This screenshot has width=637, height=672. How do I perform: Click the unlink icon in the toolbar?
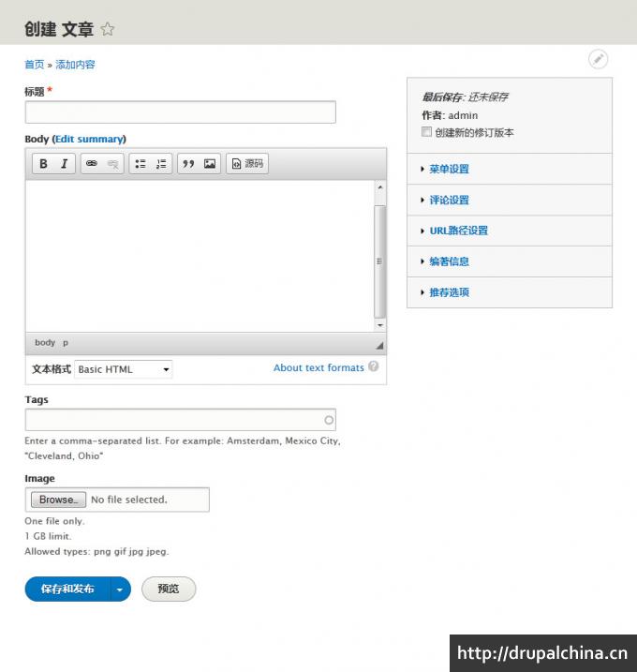pos(113,164)
